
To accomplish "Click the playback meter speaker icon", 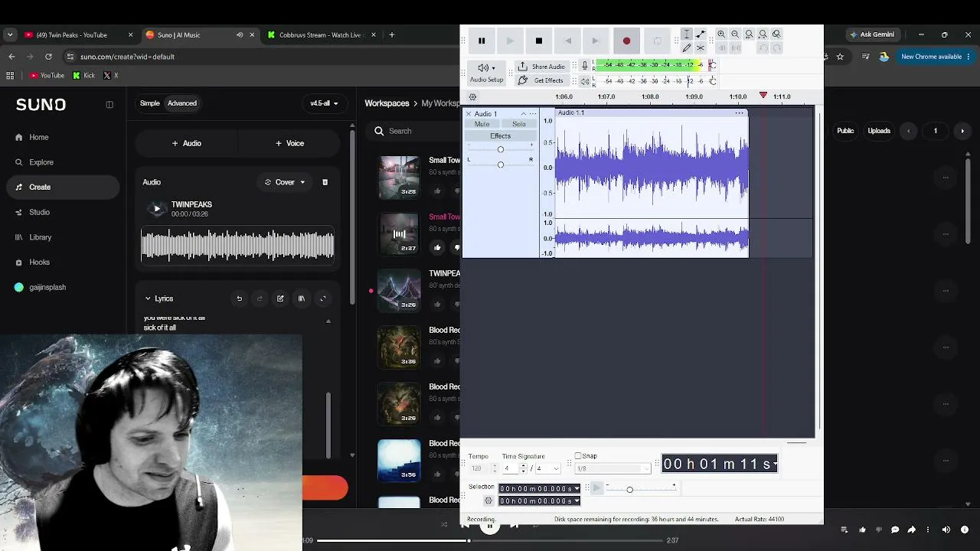I will click(585, 81).
